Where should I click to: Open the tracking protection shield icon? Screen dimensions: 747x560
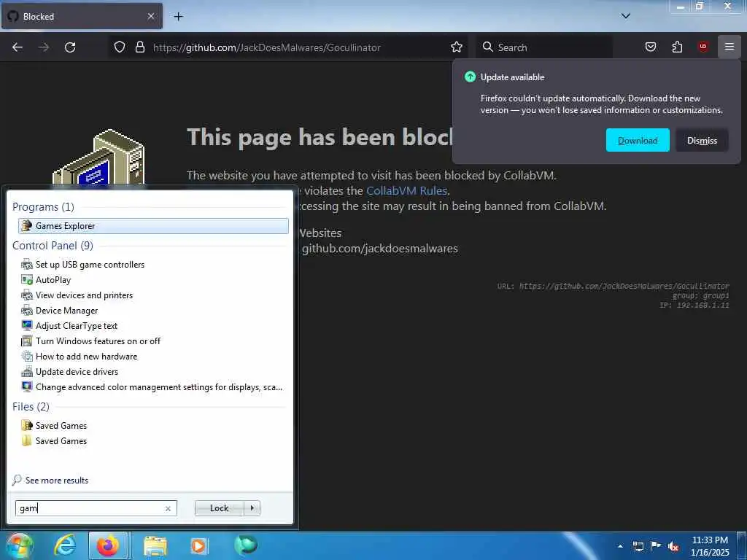tap(120, 47)
